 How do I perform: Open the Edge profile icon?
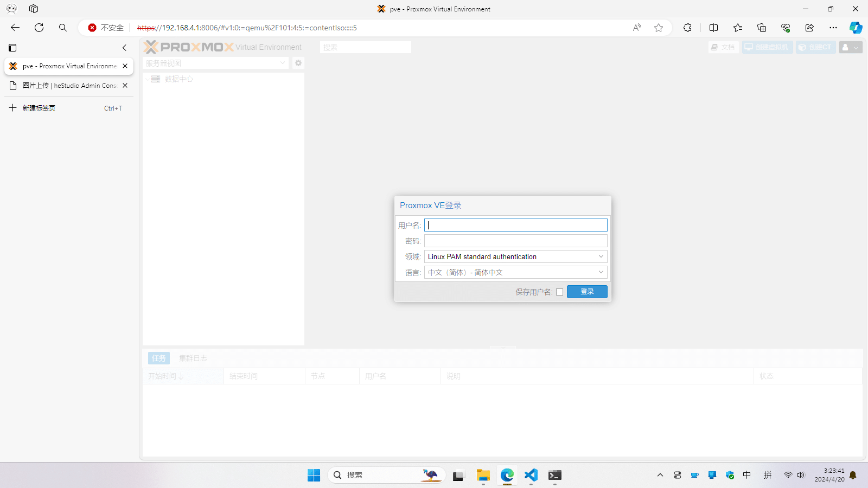[x=11, y=9]
